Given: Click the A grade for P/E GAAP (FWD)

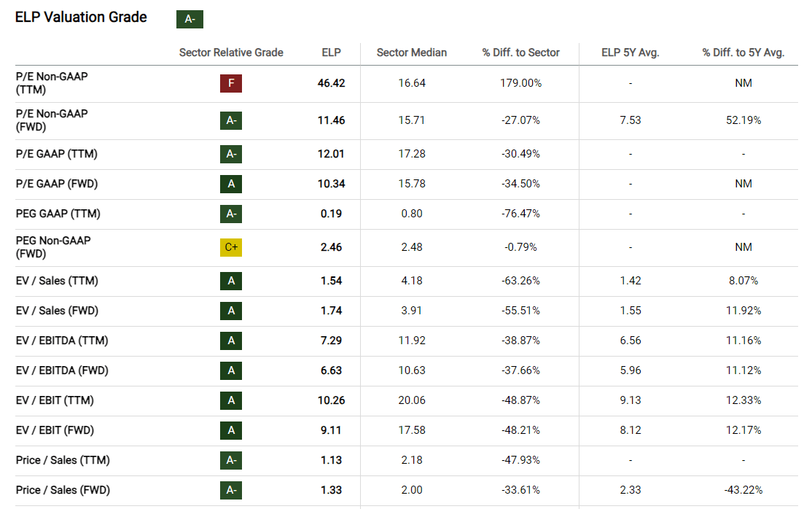Looking at the screenshot, I should coord(231,184).
